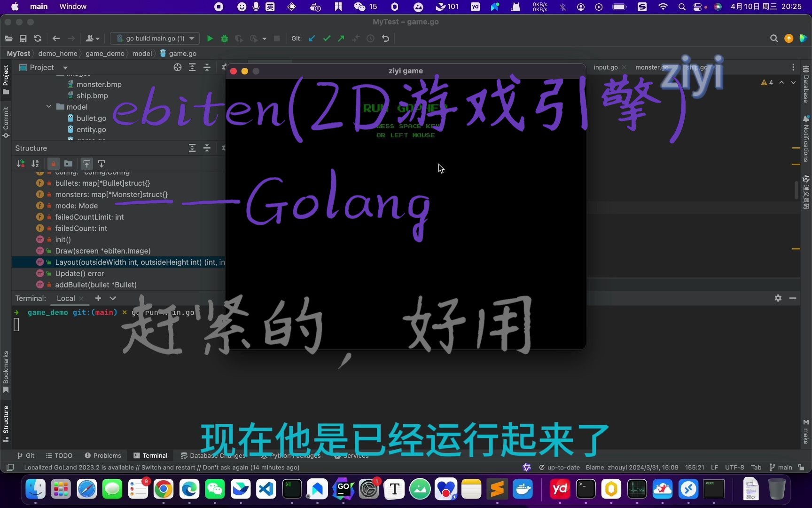Open Project view mode dropdown
This screenshot has height=508, width=812.
click(65, 67)
